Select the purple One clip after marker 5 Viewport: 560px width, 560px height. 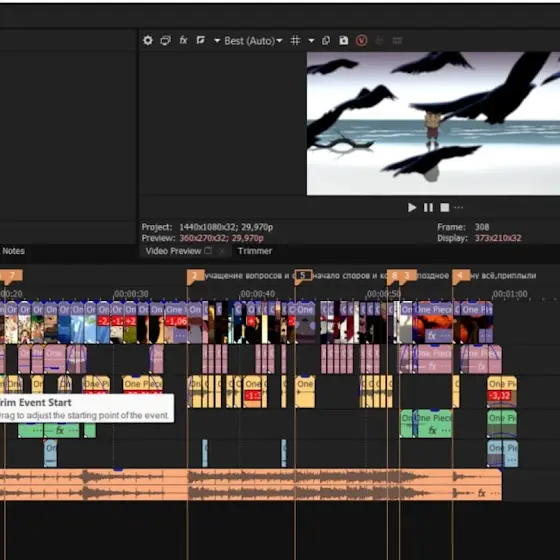tap(305, 322)
